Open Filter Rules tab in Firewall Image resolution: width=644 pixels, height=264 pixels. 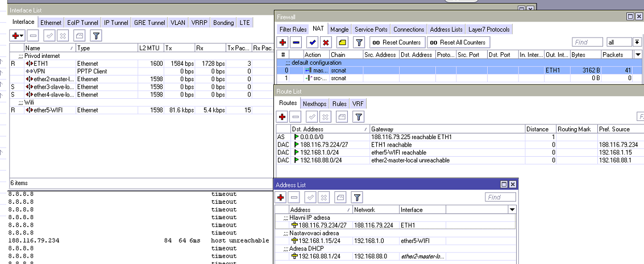(293, 30)
